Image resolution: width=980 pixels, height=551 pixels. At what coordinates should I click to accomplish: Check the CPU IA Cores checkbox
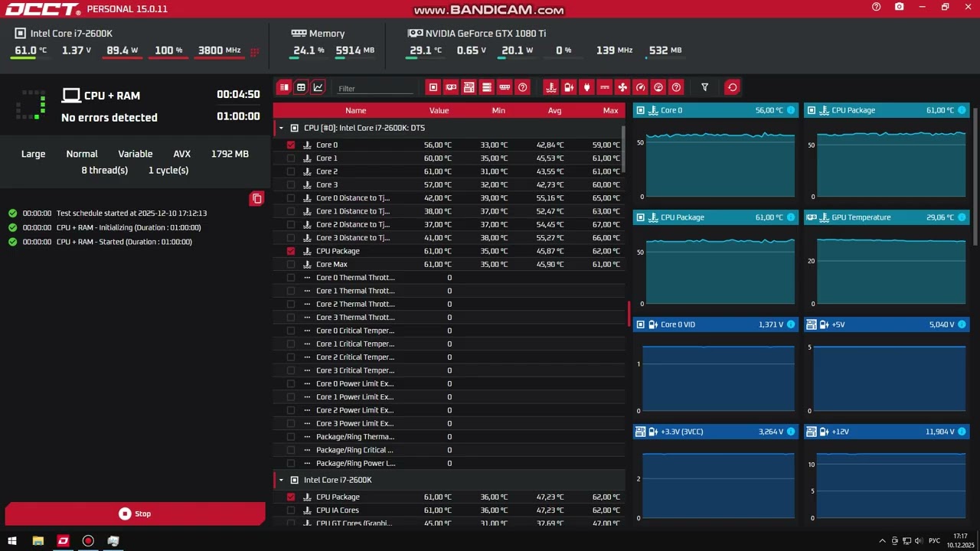click(x=291, y=510)
